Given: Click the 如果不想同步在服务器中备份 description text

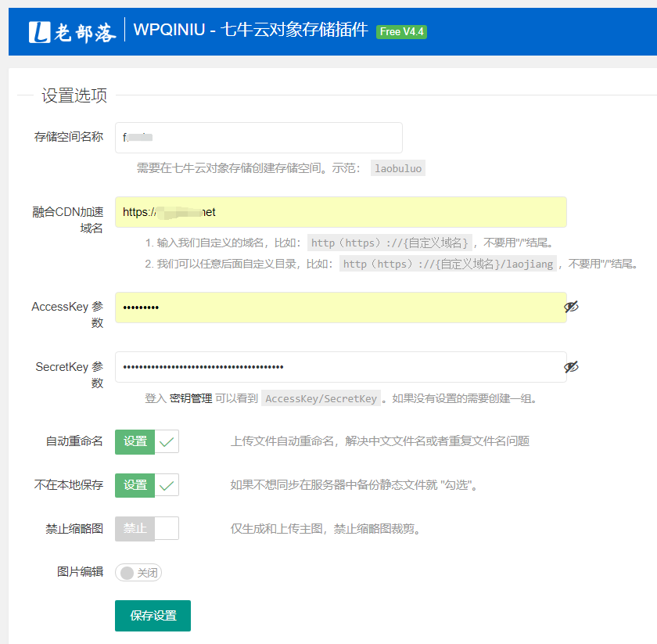Looking at the screenshot, I should click(354, 485).
